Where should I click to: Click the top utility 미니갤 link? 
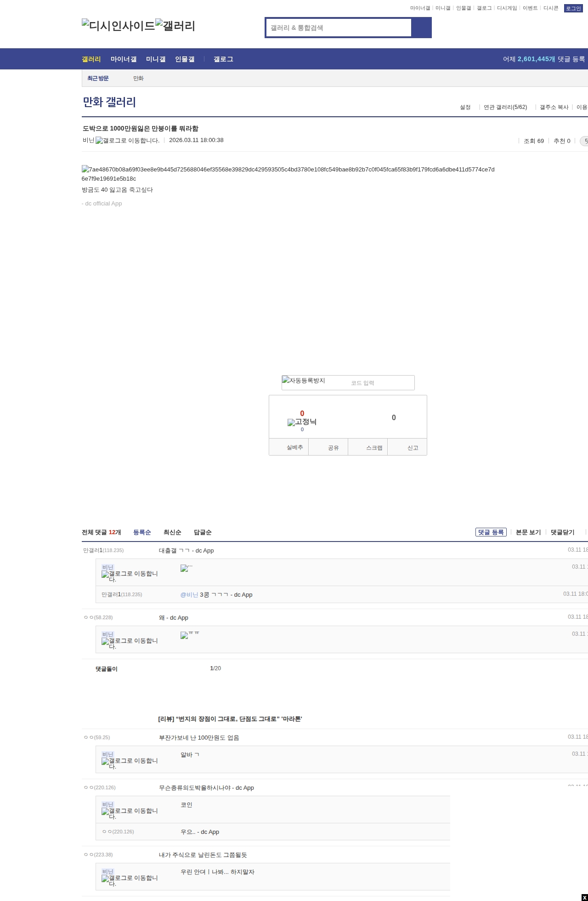pos(443,8)
